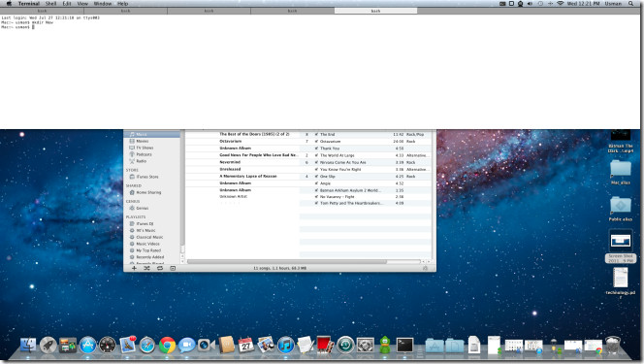Image resolution: width=644 pixels, height=364 pixels.
Task: Switch to first bash tab in Terminal
Action: (42, 11)
